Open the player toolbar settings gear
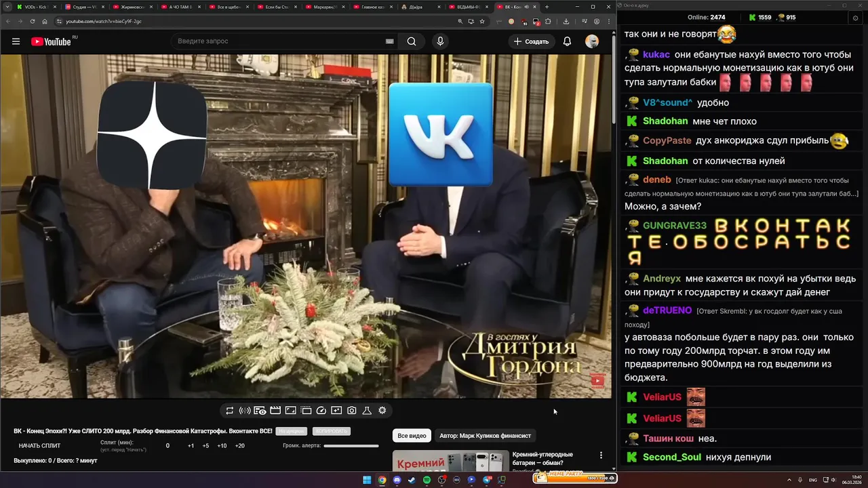 coord(382,411)
